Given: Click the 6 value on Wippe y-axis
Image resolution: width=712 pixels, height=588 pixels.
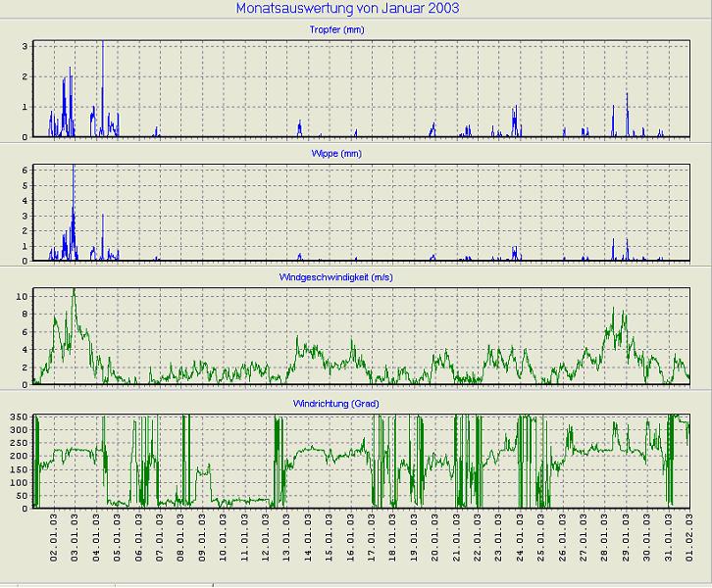Looking at the screenshot, I should [x=25, y=171].
